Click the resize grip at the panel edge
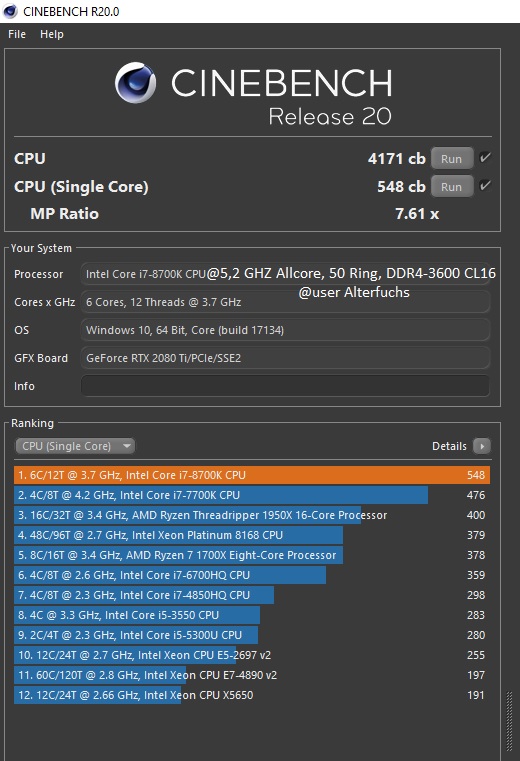 click(x=509, y=721)
